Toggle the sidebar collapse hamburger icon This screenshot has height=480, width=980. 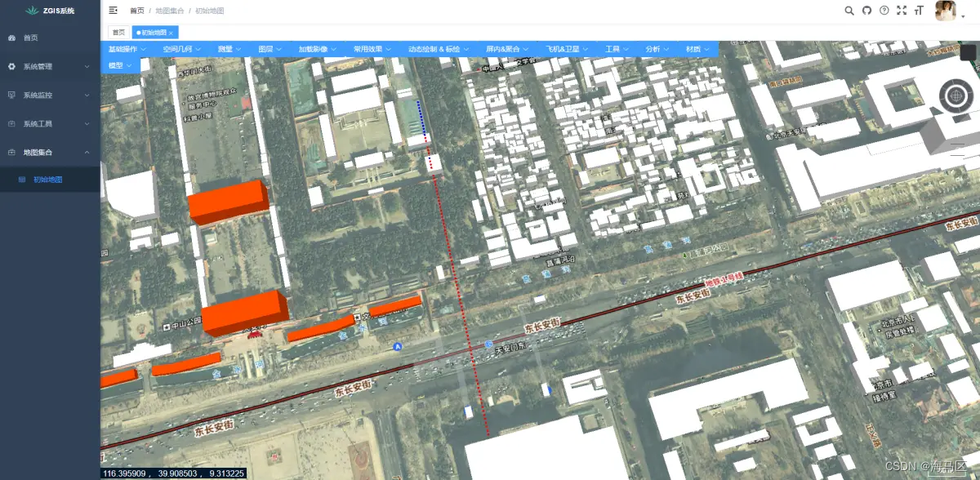tap(113, 10)
